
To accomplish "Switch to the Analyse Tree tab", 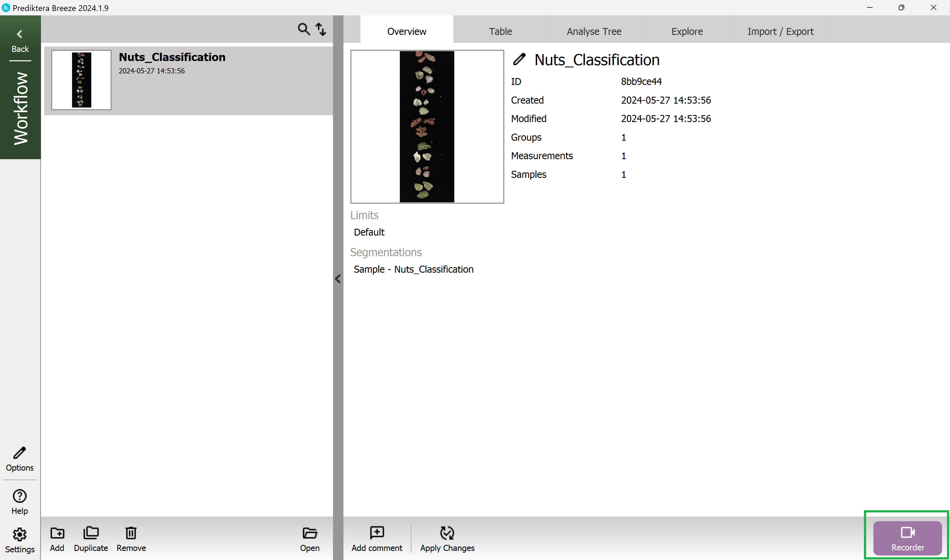I will click(593, 31).
